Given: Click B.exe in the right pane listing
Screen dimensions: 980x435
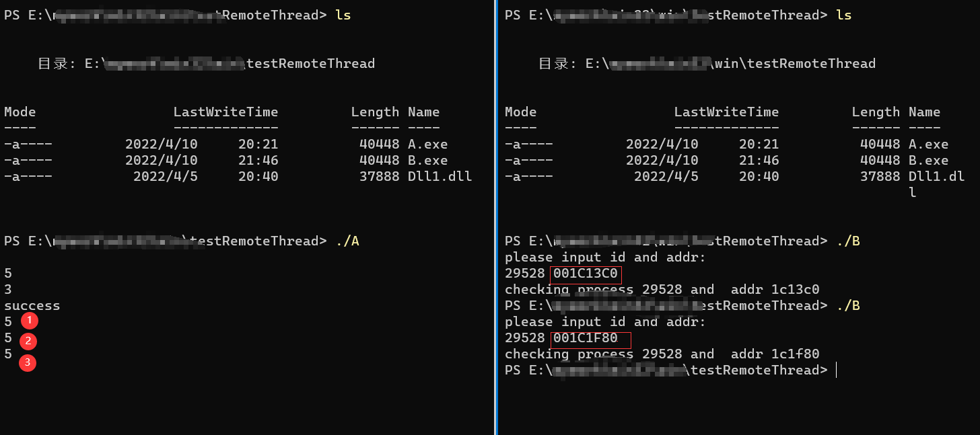Looking at the screenshot, I should (x=928, y=161).
